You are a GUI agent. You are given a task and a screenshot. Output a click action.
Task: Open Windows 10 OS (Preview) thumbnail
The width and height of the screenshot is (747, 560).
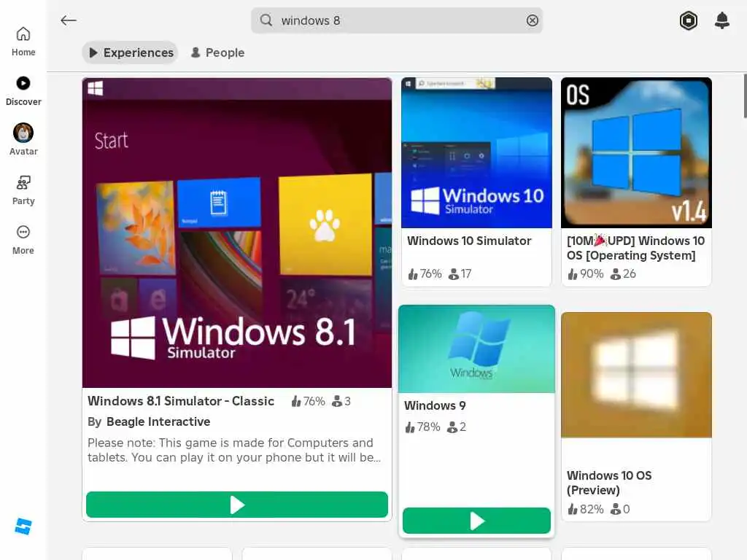pyautogui.click(x=636, y=376)
